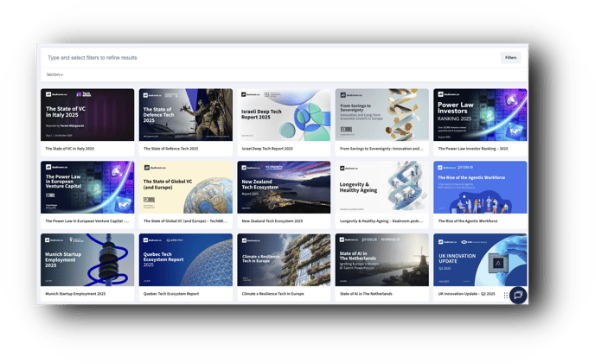Click the dotted drag handle beside chat icon
Image resolution: width=595 pixels, height=364 pixels.
point(506,296)
